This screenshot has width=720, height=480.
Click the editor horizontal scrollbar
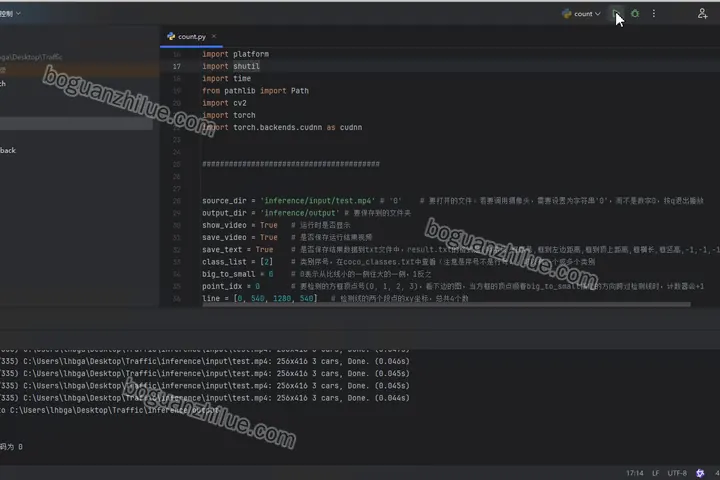pos(446,304)
